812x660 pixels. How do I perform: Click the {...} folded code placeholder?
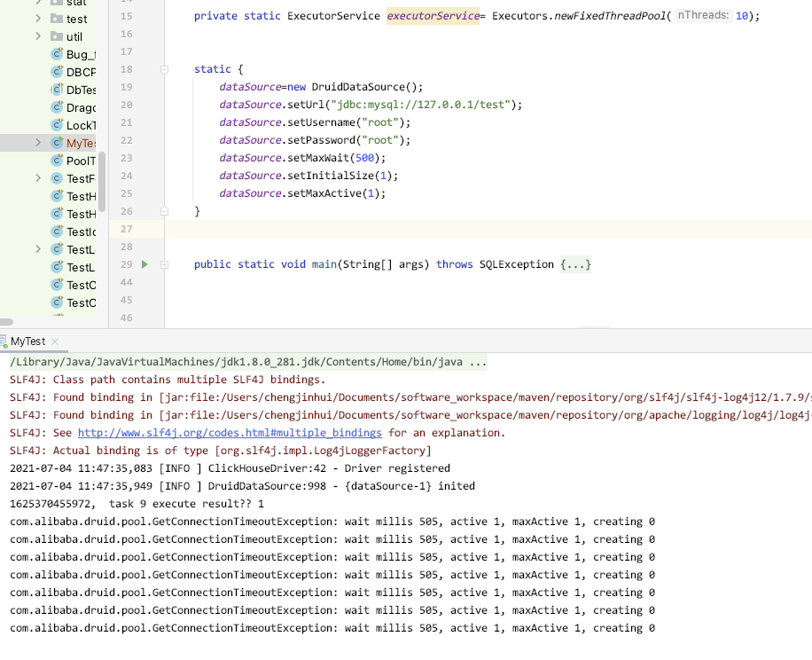click(x=575, y=264)
